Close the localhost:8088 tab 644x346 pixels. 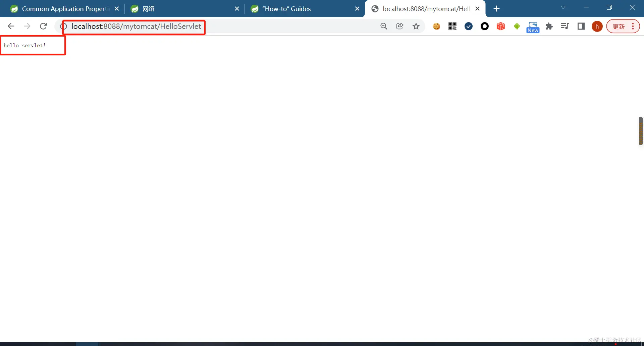478,9
